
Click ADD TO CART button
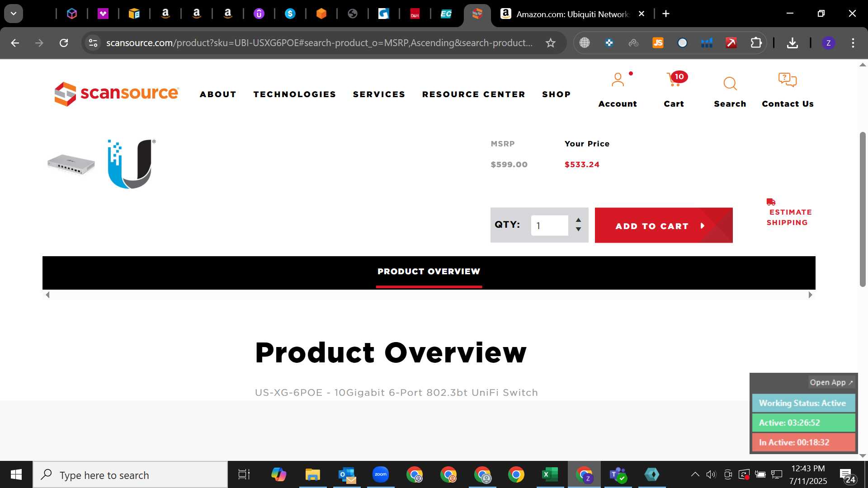pos(664,225)
